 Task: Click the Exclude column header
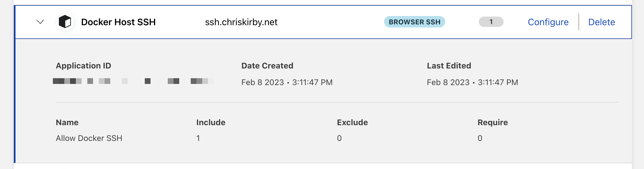tap(352, 122)
